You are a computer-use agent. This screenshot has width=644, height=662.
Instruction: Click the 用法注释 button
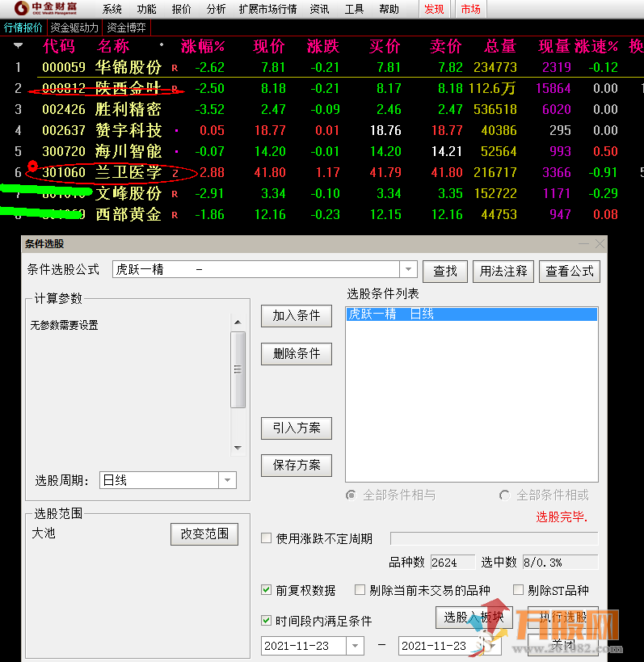point(503,271)
